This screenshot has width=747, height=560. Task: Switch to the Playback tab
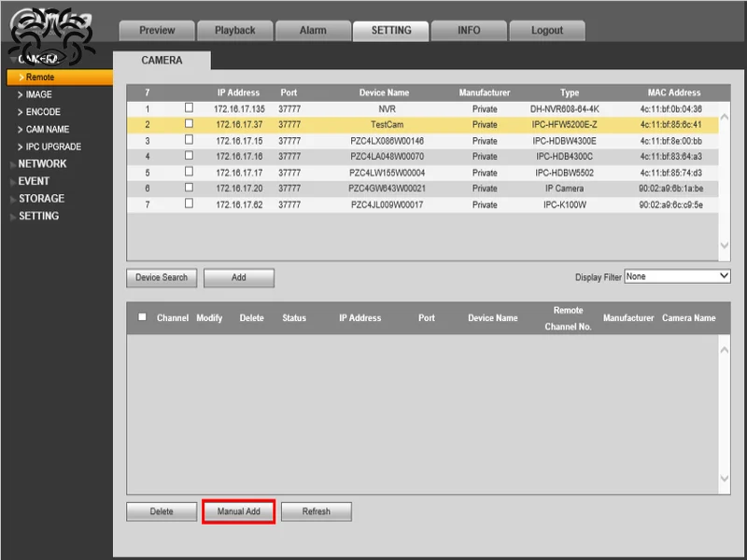234,29
